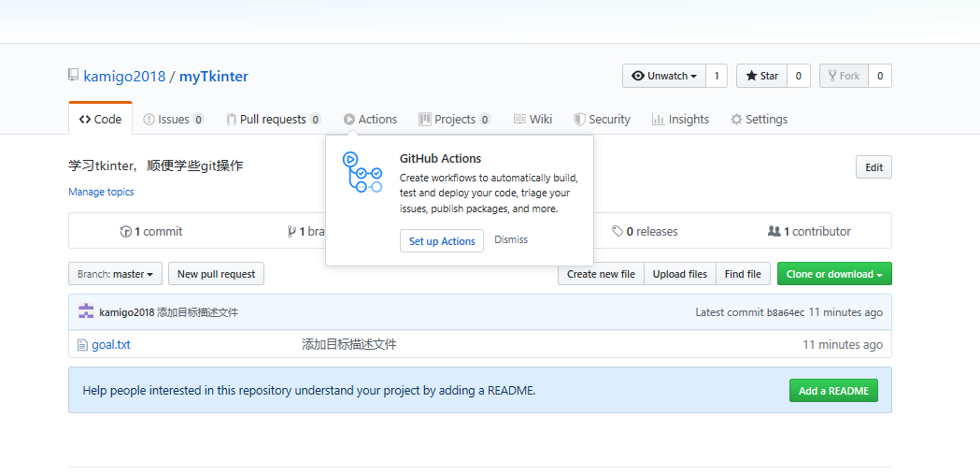Click goal.txt row commit message 添加目标描述文件

(x=349, y=344)
